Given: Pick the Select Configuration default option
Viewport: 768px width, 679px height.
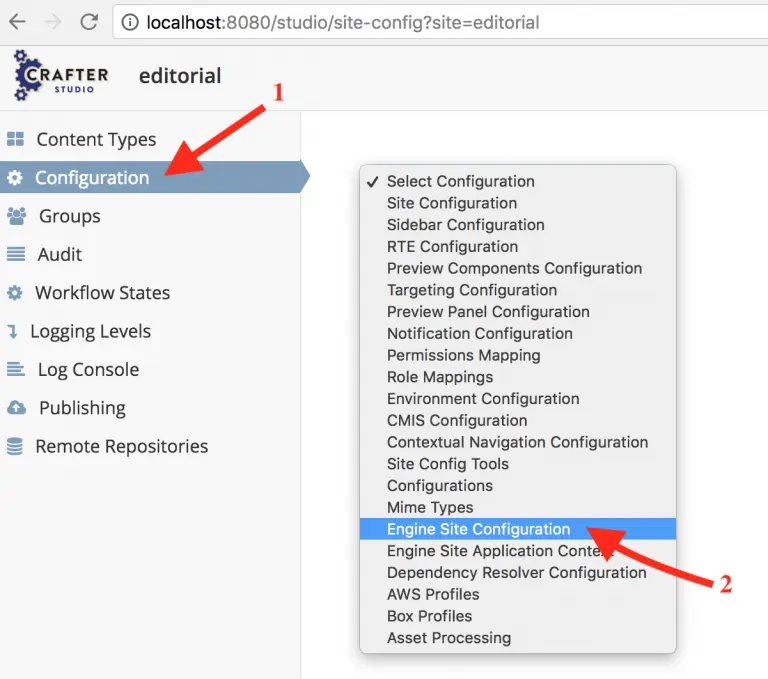Looking at the screenshot, I should [460, 181].
